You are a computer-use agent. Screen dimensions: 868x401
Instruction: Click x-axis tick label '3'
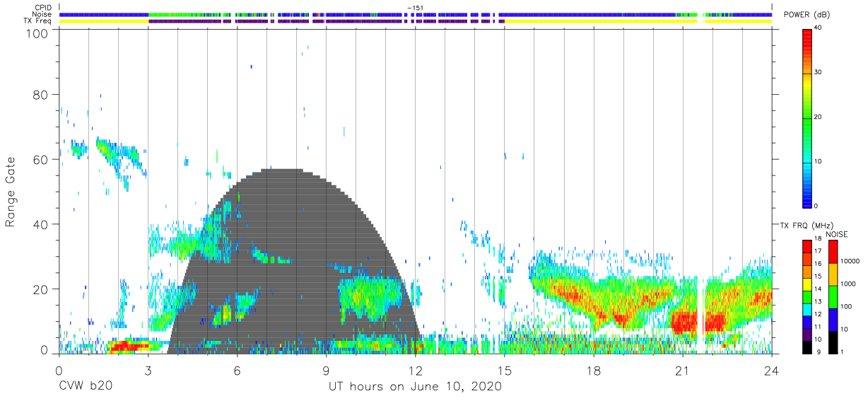pos(148,371)
